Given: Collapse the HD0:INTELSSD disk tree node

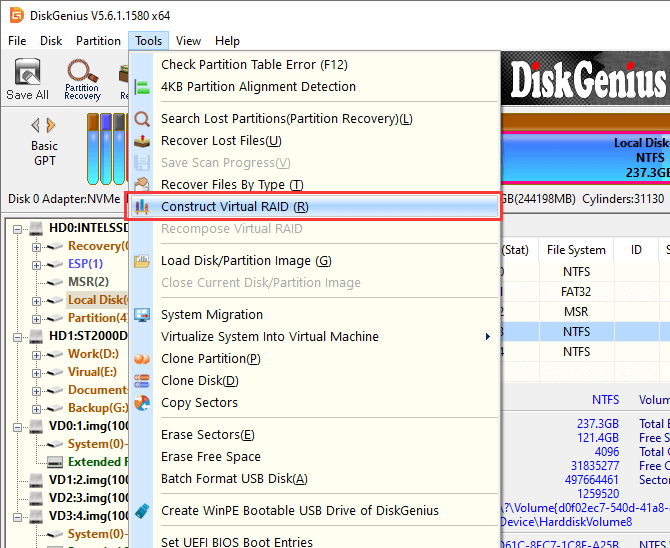Looking at the screenshot, I should coord(20,228).
